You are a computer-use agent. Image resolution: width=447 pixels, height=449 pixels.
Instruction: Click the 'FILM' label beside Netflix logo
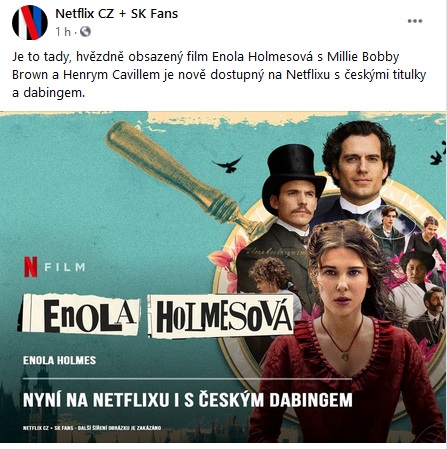pyautogui.click(x=65, y=267)
